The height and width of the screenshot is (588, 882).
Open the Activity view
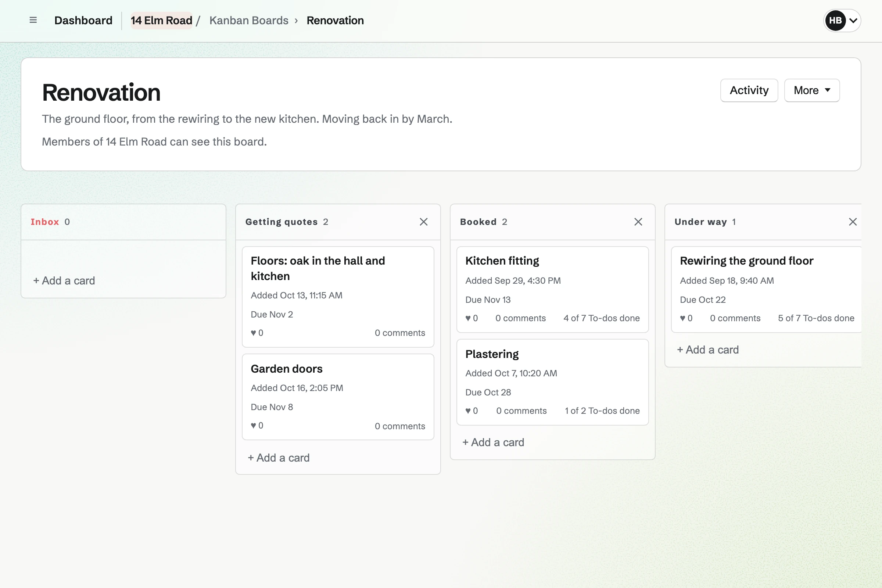click(x=749, y=90)
